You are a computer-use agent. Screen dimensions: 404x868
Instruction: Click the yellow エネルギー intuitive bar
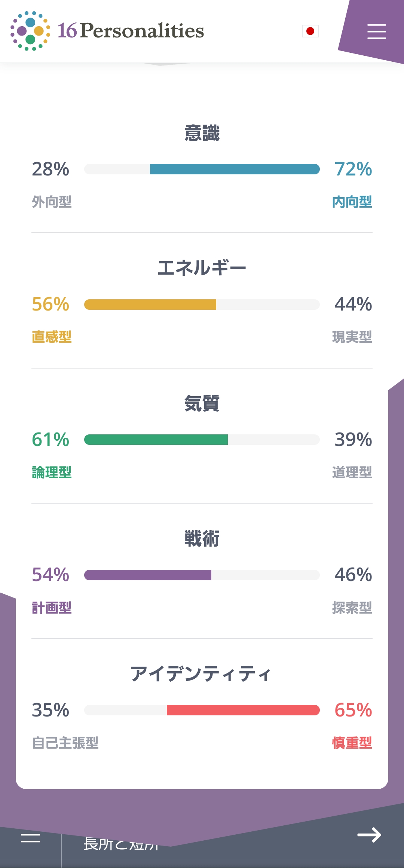(150, 305)
